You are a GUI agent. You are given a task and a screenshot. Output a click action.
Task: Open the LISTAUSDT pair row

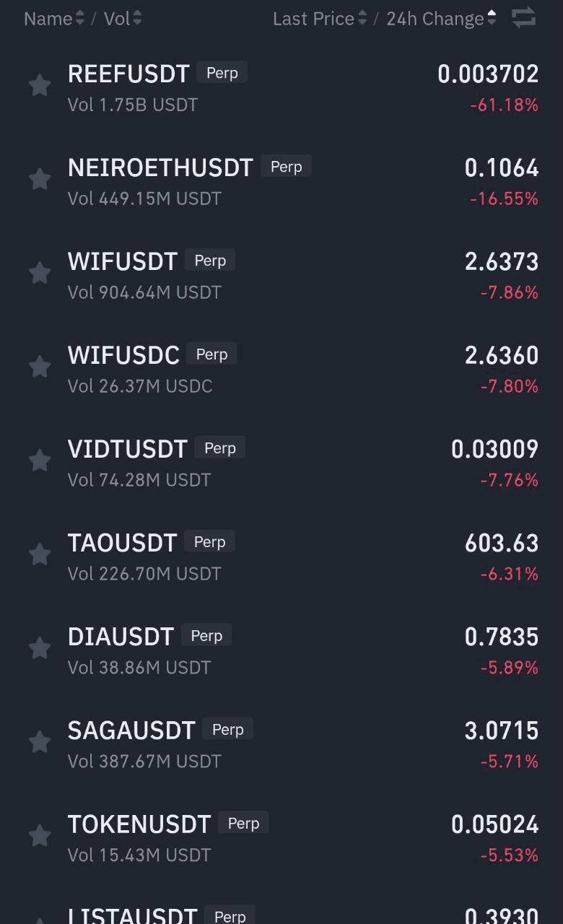click(281, 911)
